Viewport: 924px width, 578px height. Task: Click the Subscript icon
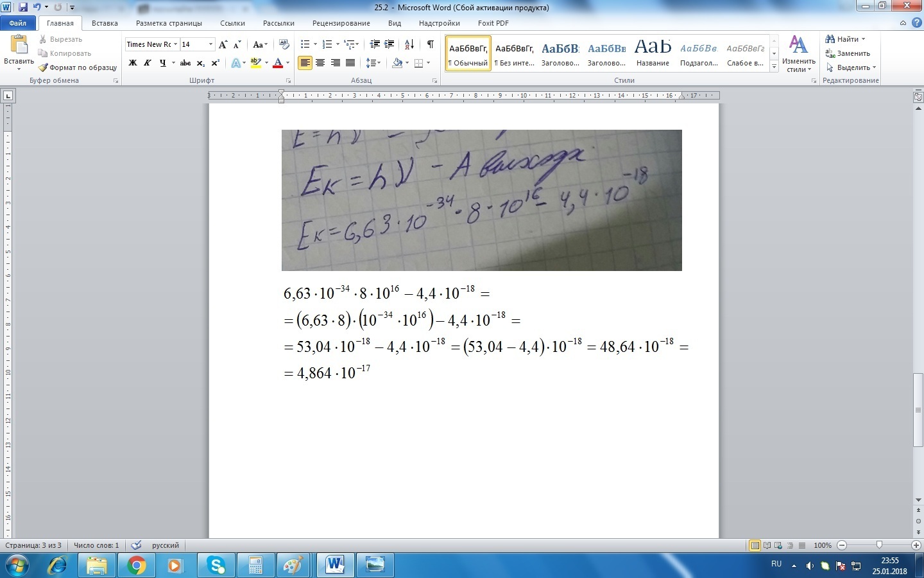tap(201, 63)
